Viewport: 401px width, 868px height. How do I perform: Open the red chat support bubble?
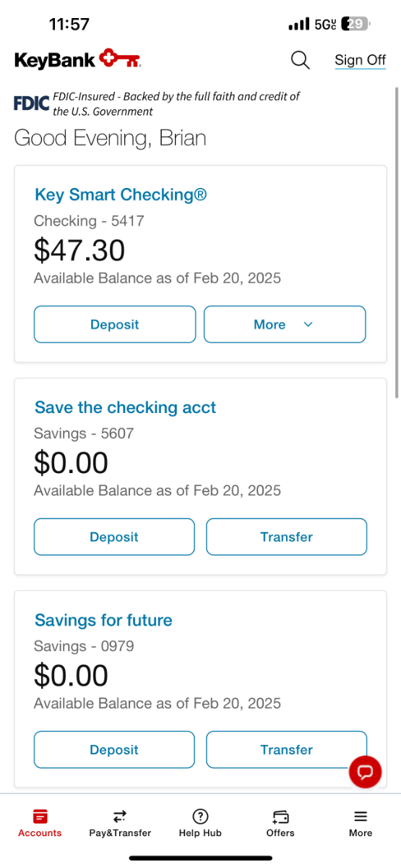(x=365, y=772)
